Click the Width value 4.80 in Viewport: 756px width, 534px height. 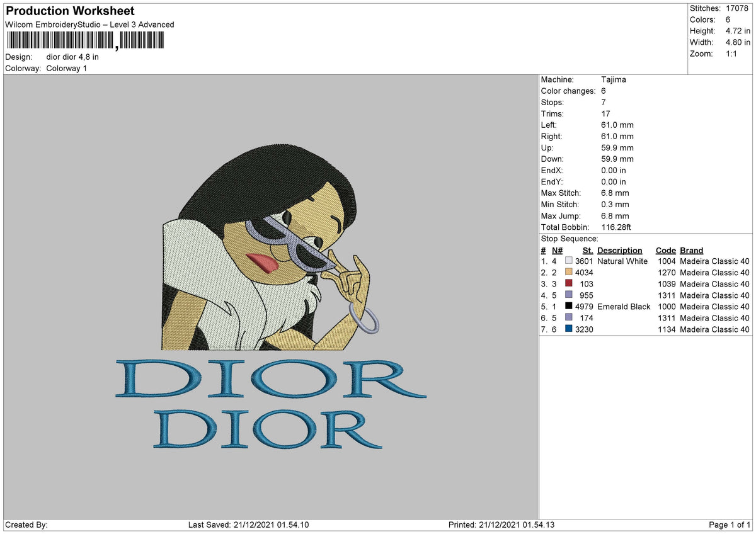click(x=739, y=42)
